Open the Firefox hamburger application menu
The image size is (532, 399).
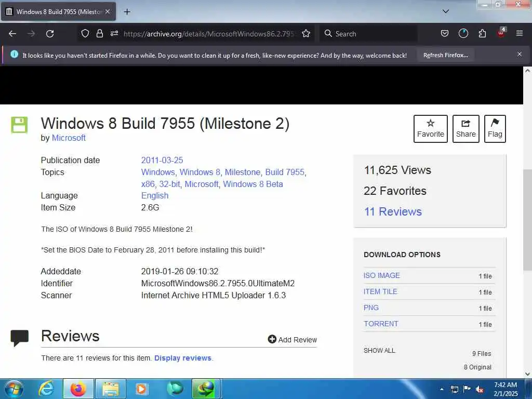520,34
